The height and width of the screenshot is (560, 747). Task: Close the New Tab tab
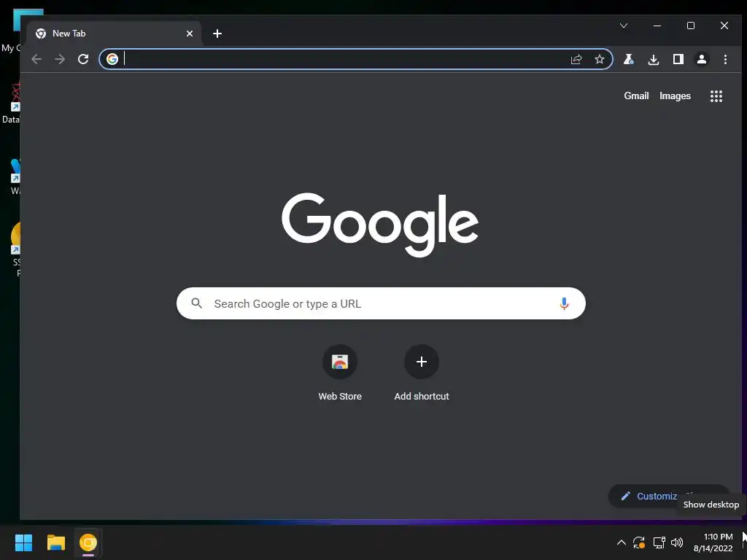click(x=190, y=34)
